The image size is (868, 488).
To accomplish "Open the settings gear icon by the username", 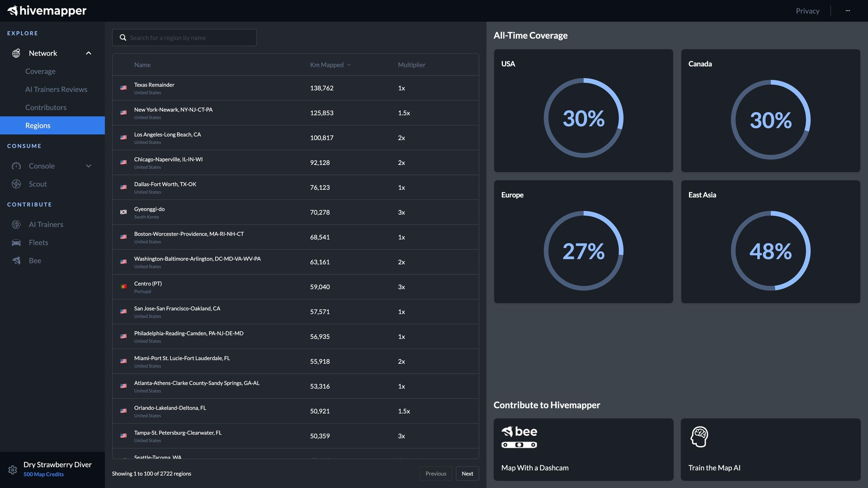I will coord(12,470).
